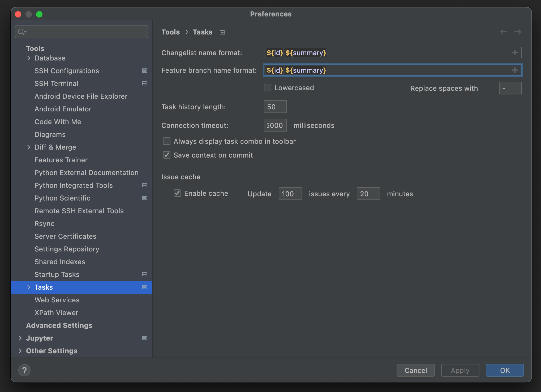Click Tools in the breadcrumb
This screenshot has height=392, width=541.
(x=170, y=32)
